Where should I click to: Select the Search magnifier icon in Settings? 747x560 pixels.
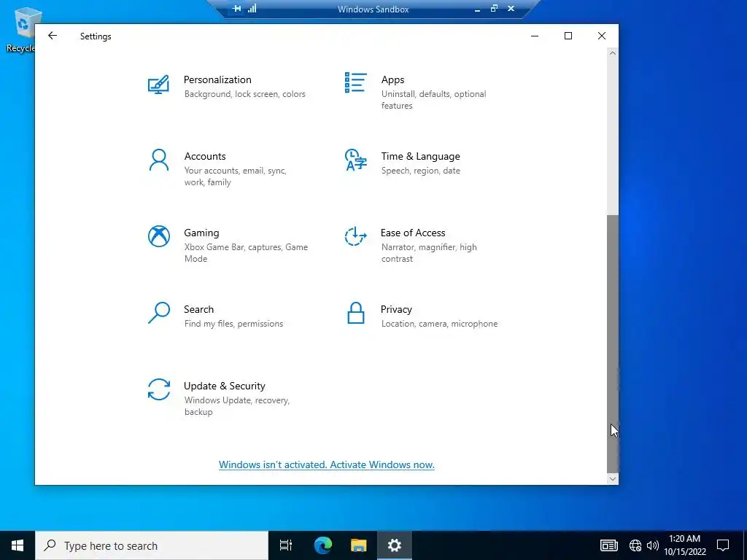point(158,313)
